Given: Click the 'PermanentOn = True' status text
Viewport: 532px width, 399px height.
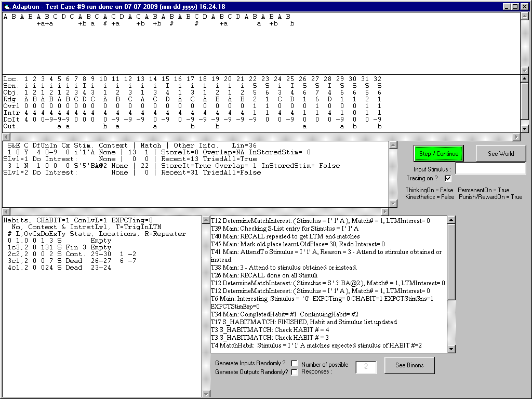Looking at the screenshot, I should [x=484, y=190].
